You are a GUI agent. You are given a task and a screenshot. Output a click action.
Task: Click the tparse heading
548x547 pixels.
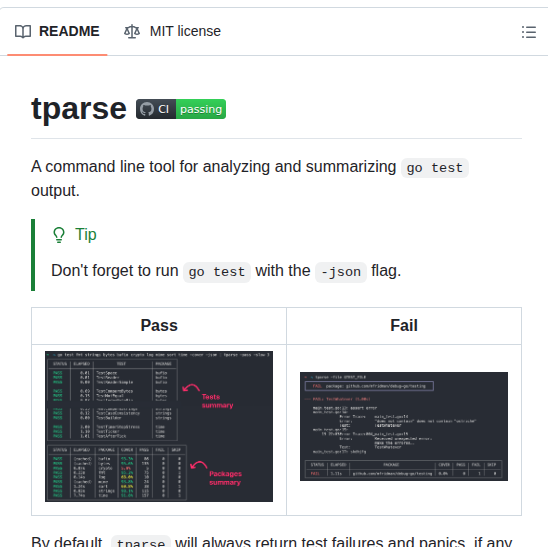[79, 109]
